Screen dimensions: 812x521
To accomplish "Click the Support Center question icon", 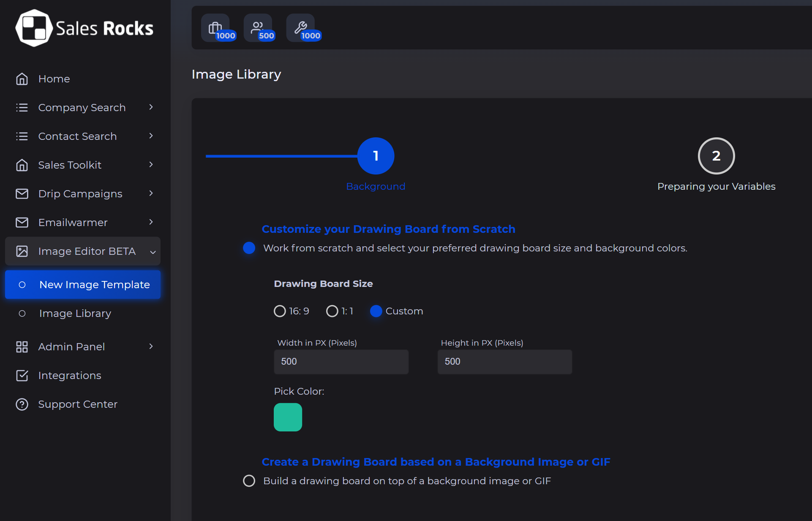I will coord(22,404).
